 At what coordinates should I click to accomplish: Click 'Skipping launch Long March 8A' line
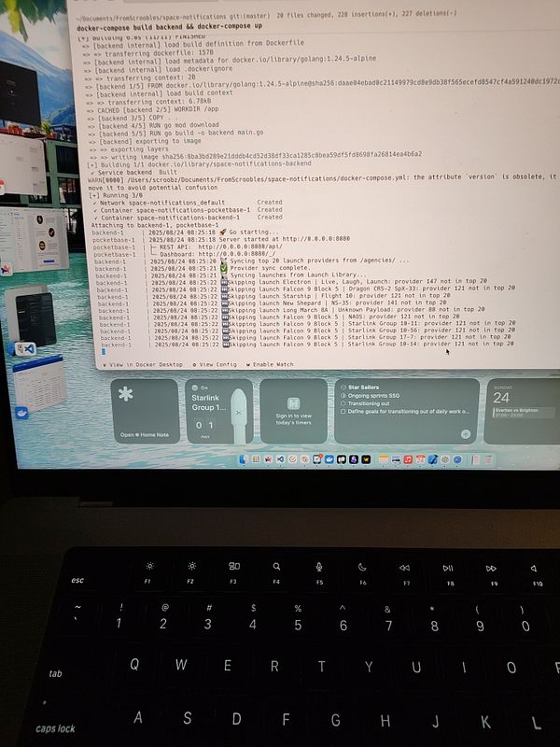click(291, 309)
